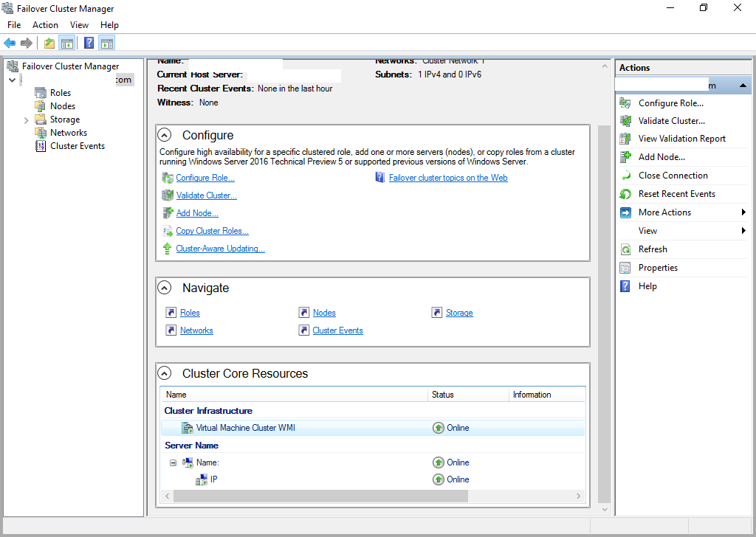Screen dimensions: 756x537
Task: Collapse the Cluster Core Resources section
Action: [x=165, y=373]
